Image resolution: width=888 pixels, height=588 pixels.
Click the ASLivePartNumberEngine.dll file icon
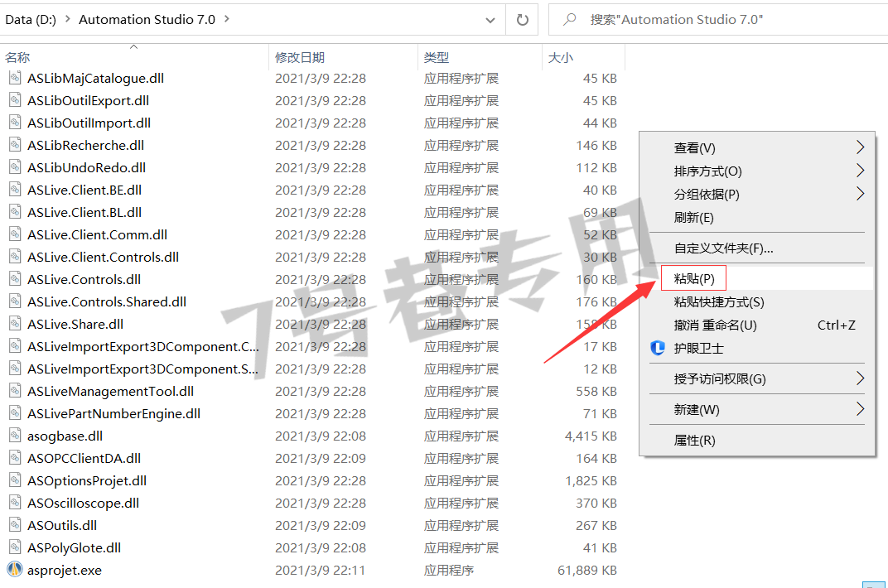click(x=15, y=414)
